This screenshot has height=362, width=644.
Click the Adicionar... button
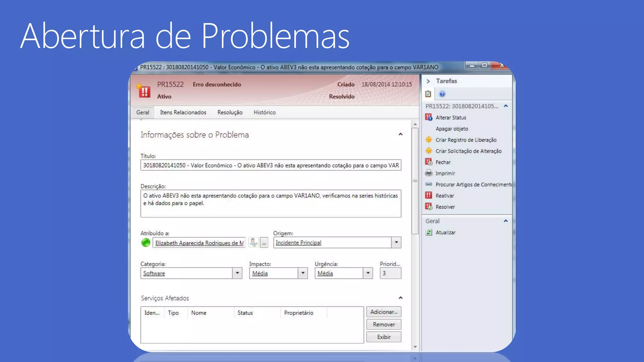click(x=384, y=312)
